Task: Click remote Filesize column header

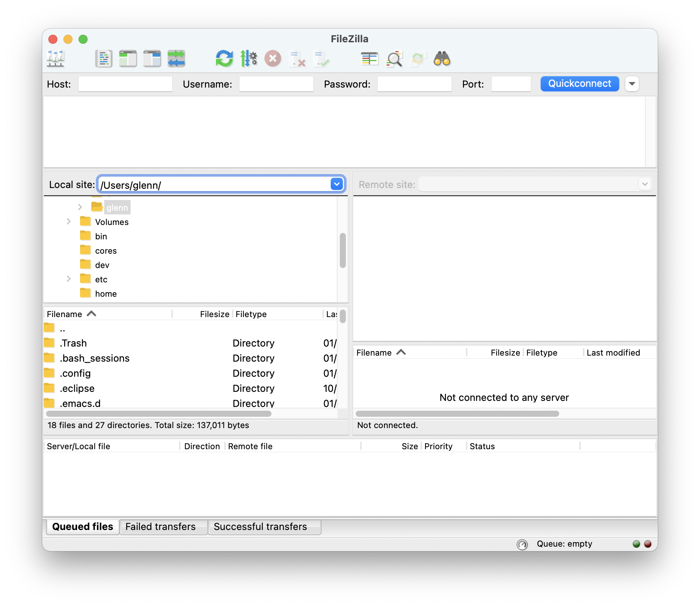Action: click(x=495, y=353)
